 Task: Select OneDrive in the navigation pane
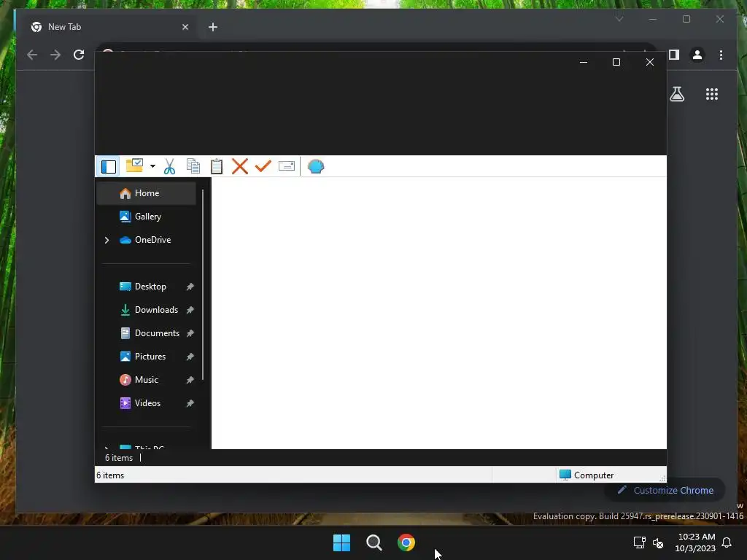(x=152, y=240)
